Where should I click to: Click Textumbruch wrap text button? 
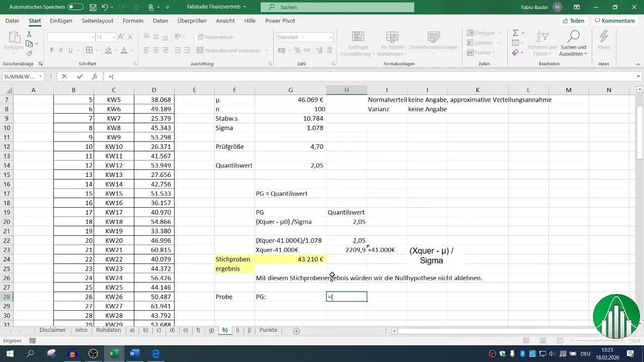(x=215, y=37)
